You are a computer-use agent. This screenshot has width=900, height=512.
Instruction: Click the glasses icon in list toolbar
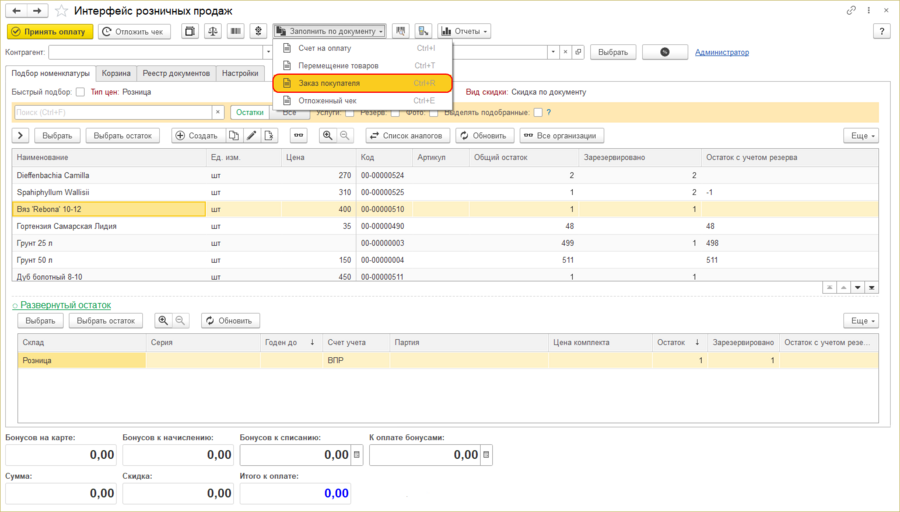[x=298, y=135]
